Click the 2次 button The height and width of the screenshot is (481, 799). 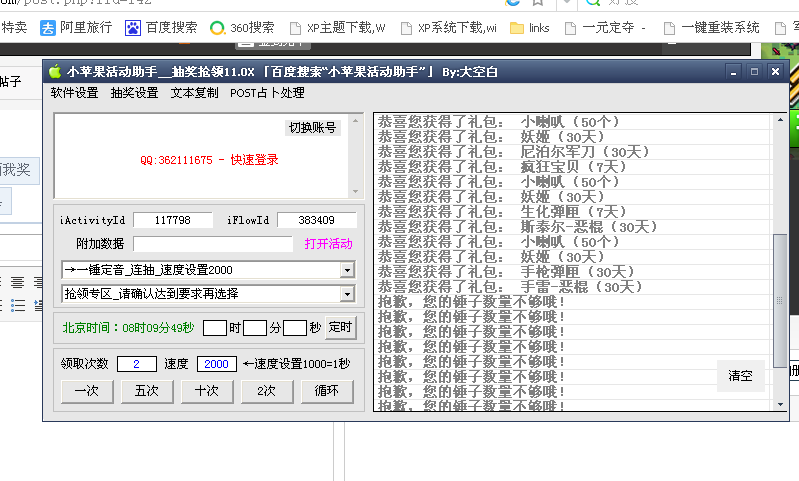(267, 391)
